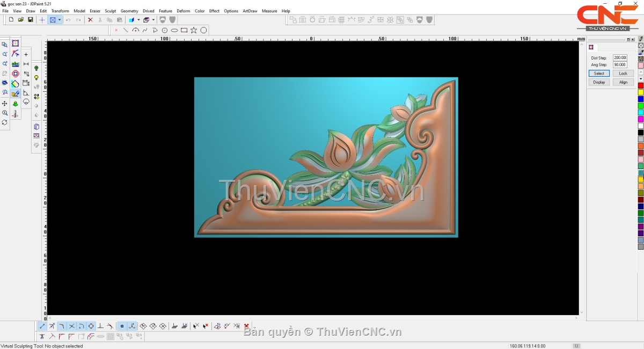Select the star shape drawing tool
Screen dimensions: 644x349
pyautogui.click(x=194, y=30)
